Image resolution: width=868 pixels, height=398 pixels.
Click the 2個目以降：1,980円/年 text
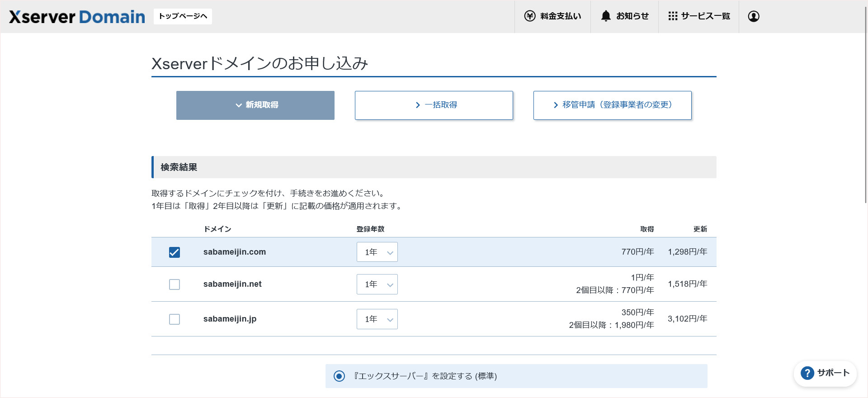[x=611, y=325]
